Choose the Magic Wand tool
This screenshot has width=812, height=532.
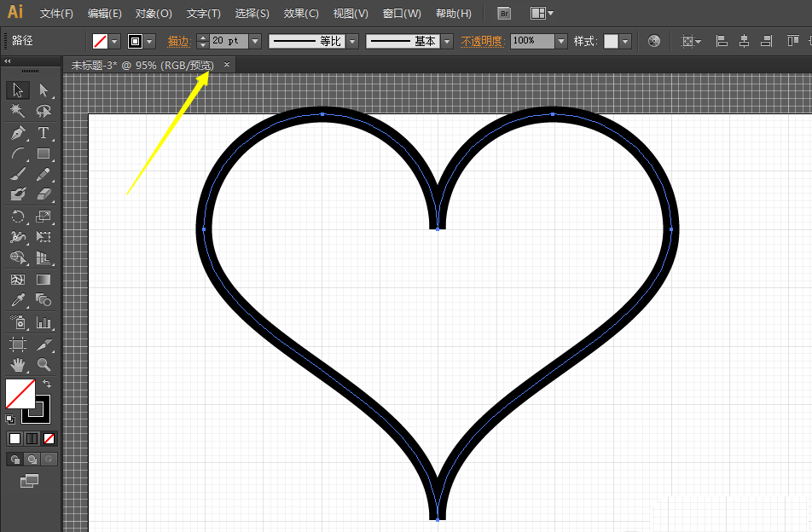tap(18, 111)
